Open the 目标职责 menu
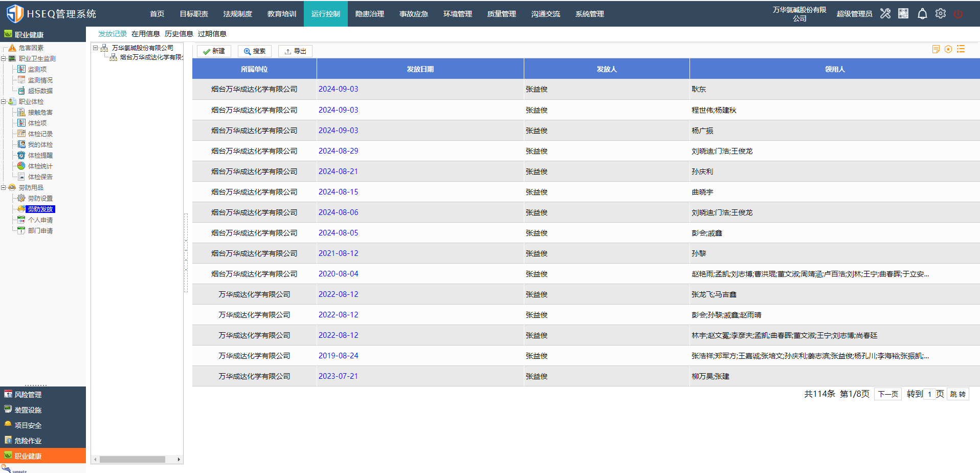 (x=194, y=14)
